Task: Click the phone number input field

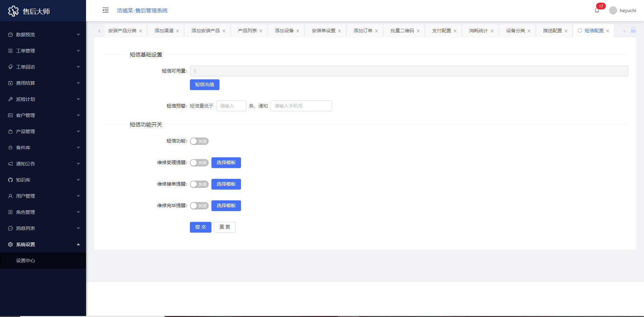Action: coord(301,106)
